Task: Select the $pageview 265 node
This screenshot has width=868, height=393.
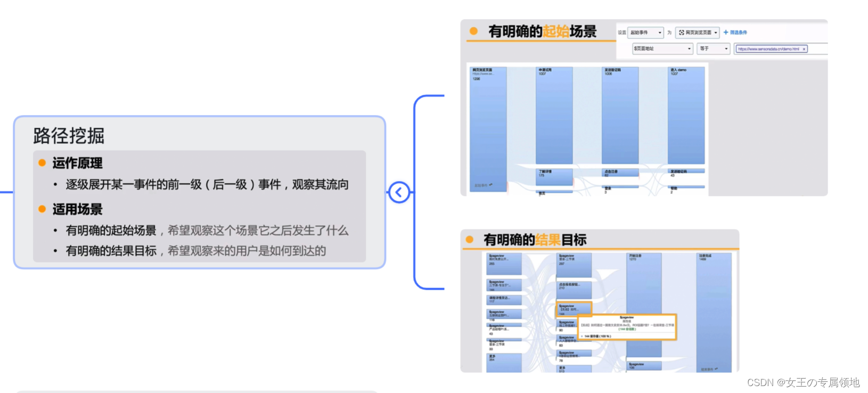Action: (504, 264)
